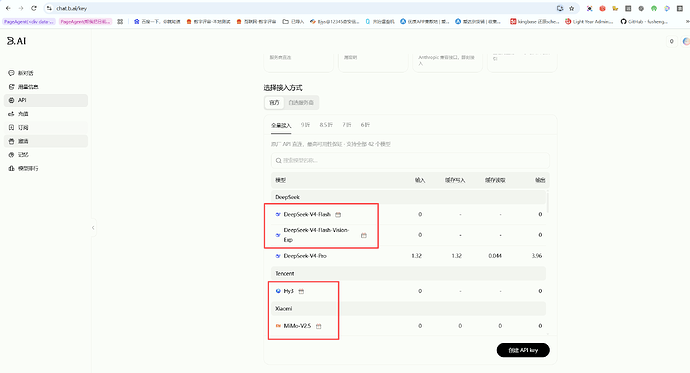Screen dimensions: 690x373
Task: Click the search magnifier icon
Action: (x=279, y=161)
